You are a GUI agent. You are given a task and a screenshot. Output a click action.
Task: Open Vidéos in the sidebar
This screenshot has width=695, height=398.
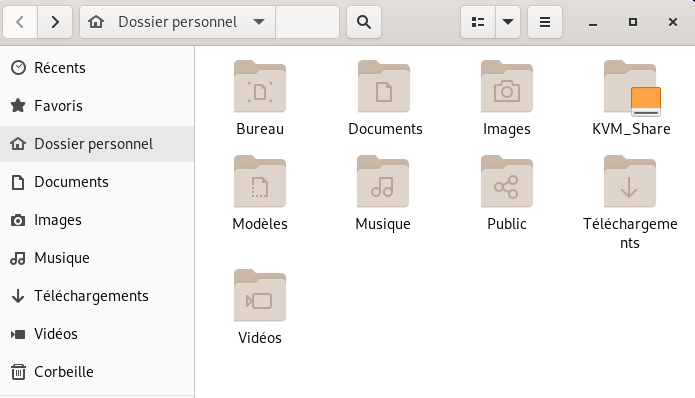tap(97, 334)
